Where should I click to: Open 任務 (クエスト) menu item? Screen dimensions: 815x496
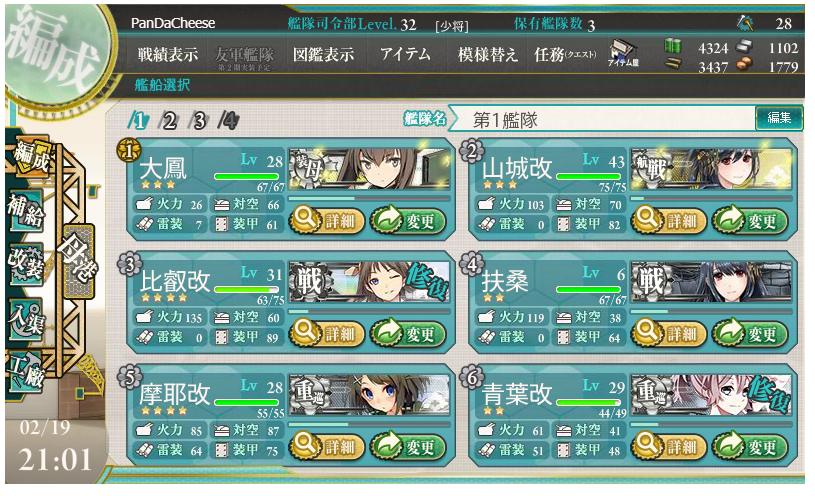[566, 55]
